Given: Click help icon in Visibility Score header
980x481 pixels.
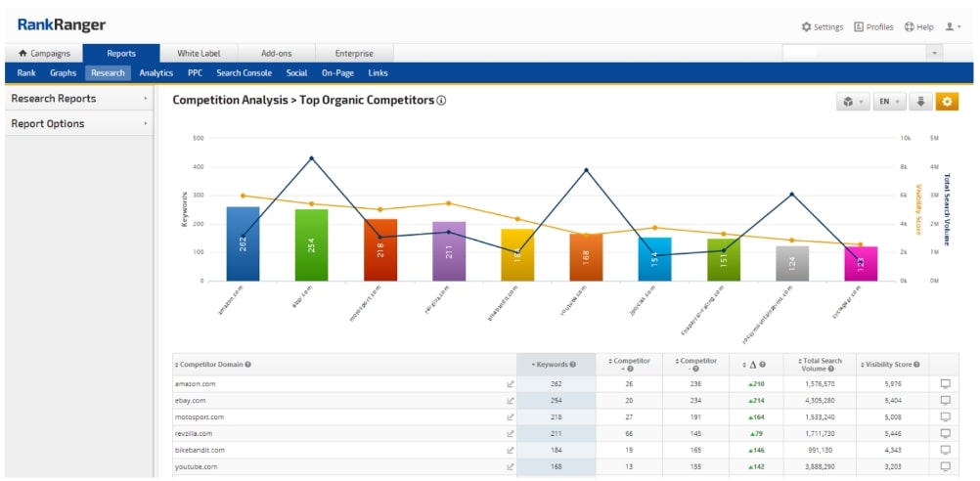Looking at the screenshot, I should pyautogui.click(x=916, y=365).
